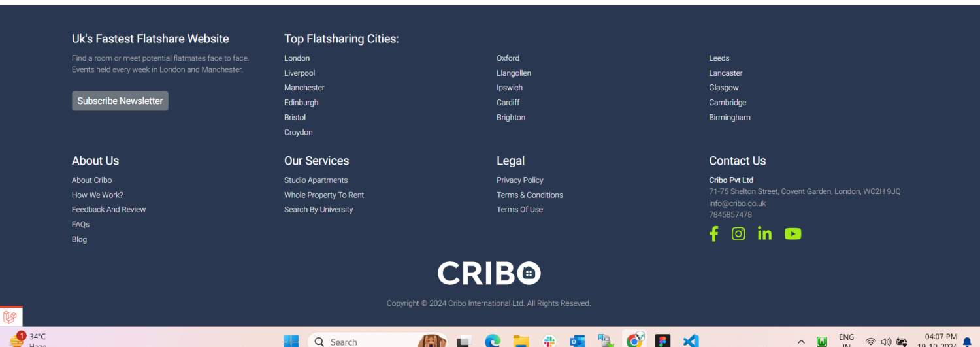
Task: Open the Instagram social icon
Action: point(738,234)
